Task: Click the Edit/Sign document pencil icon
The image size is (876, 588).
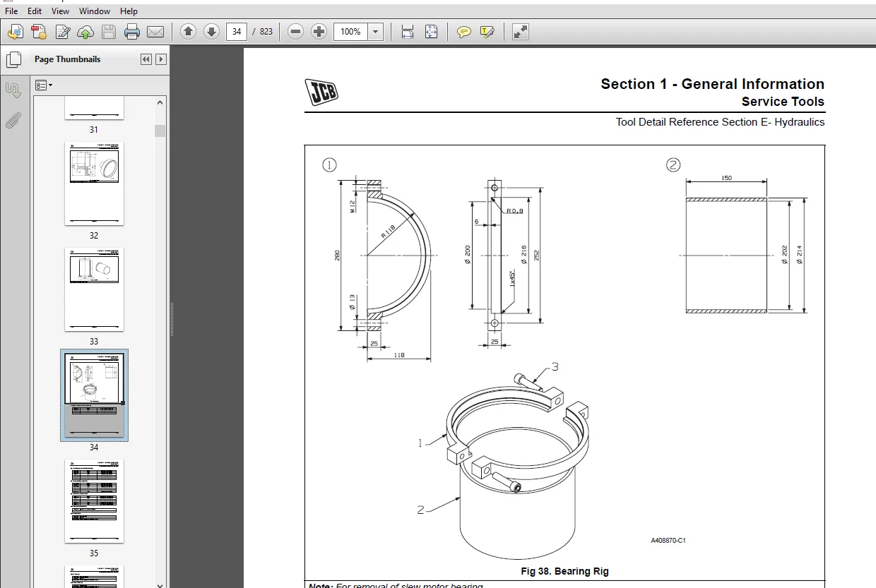Action: point(63,32)
